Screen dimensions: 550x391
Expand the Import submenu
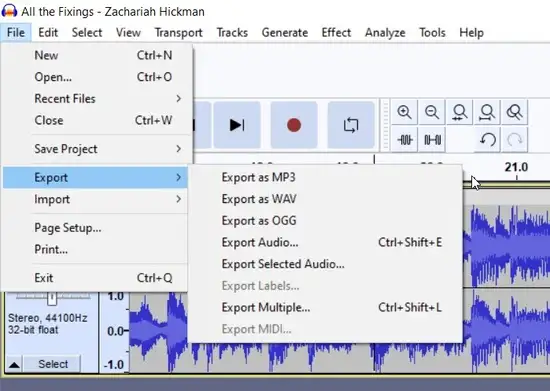pos(95,199)
